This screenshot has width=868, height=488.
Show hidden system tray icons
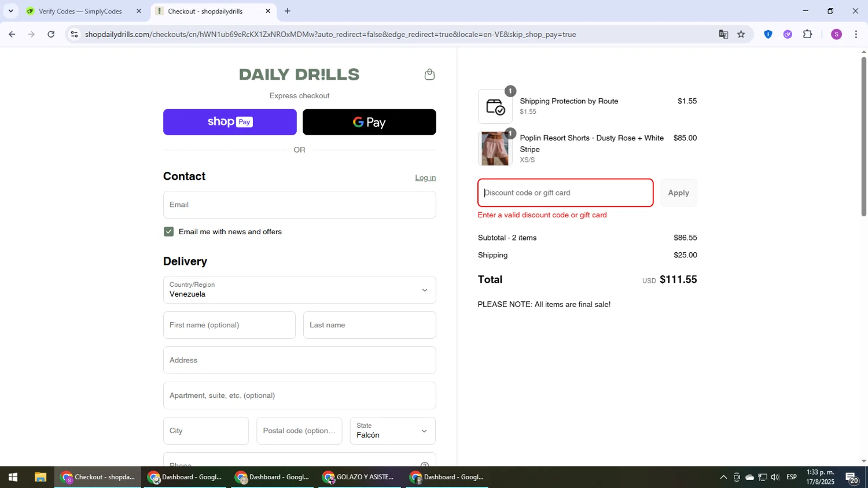tap(723, 478)
